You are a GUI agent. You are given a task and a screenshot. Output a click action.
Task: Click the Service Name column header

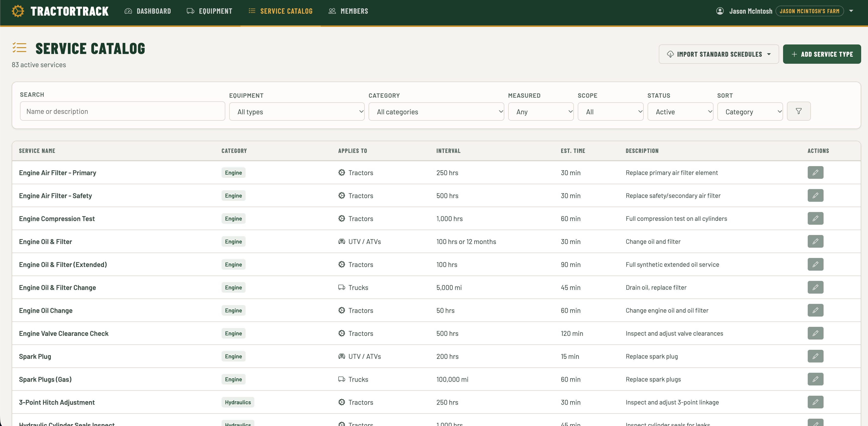pyautogui.click(x=37, y=151)
